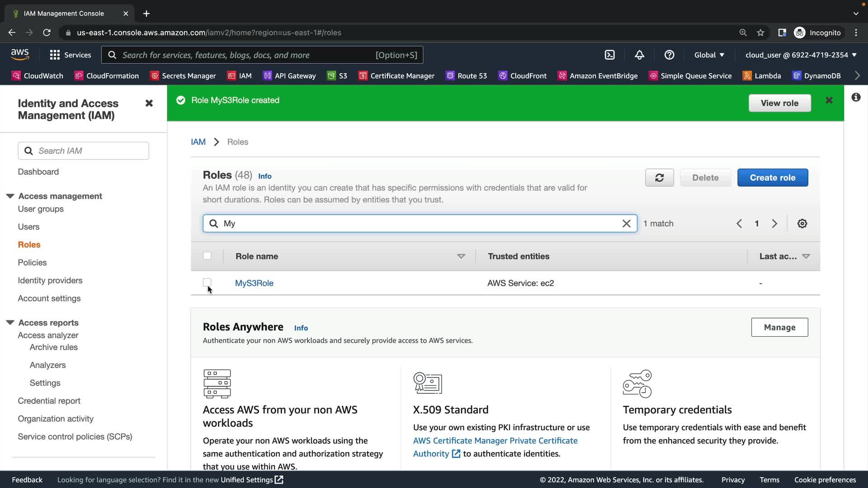Refresh the roles list
This screenshot has width=868, height=488.
[x=659, y=178]
